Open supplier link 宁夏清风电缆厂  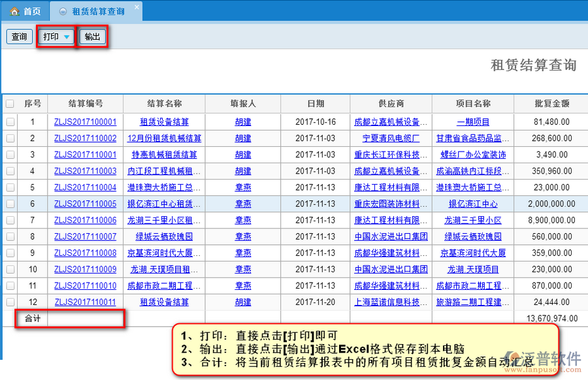click(x=391, y=138)
